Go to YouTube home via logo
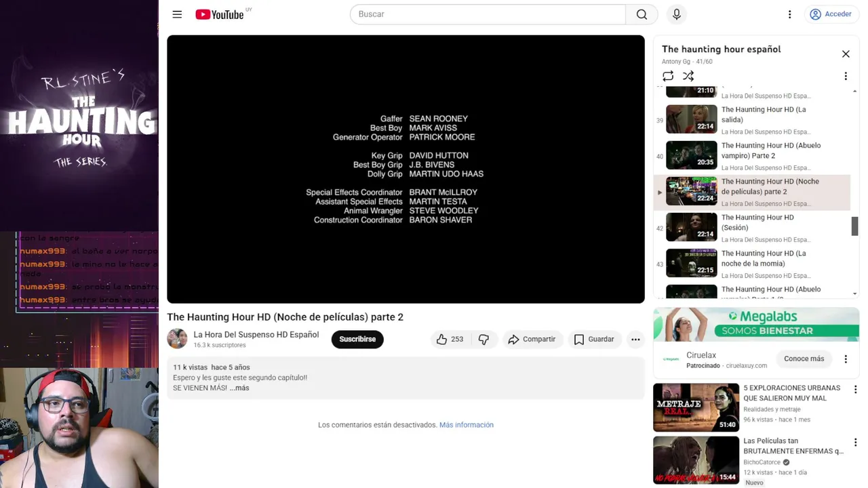 coord(219,14)
